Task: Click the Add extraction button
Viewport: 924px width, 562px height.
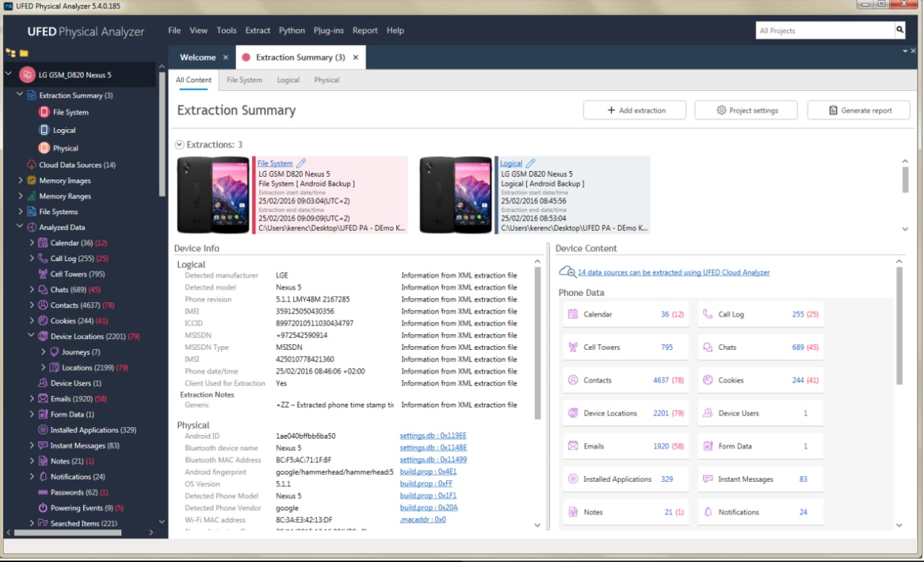Action: coord(635,110)
